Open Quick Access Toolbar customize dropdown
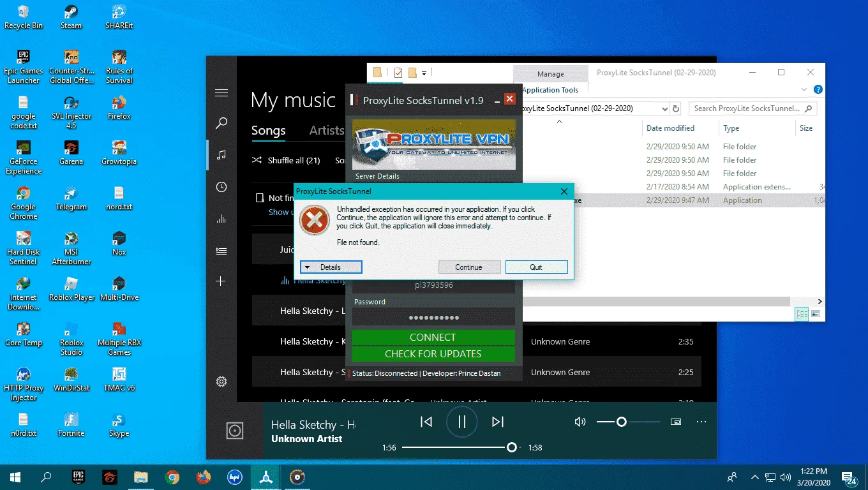The image size is (868, 490). [424, 73]
